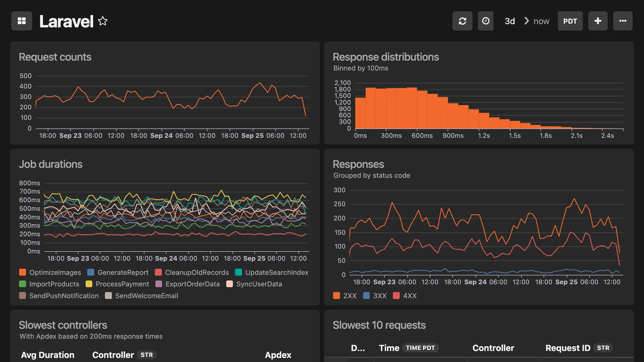Click the Slowest controllers panel title
The width and height of the screenshot is (644, 362).
point(63,325)
